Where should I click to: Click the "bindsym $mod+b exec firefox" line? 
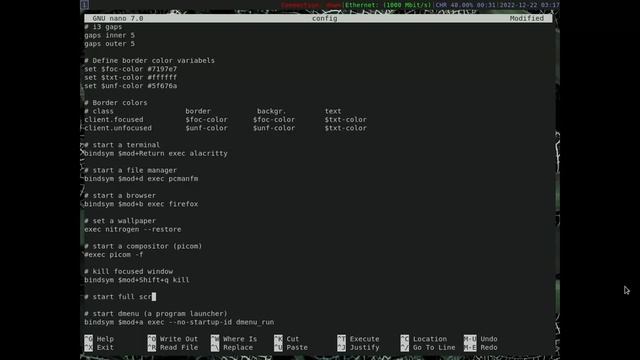click(141, 204)
